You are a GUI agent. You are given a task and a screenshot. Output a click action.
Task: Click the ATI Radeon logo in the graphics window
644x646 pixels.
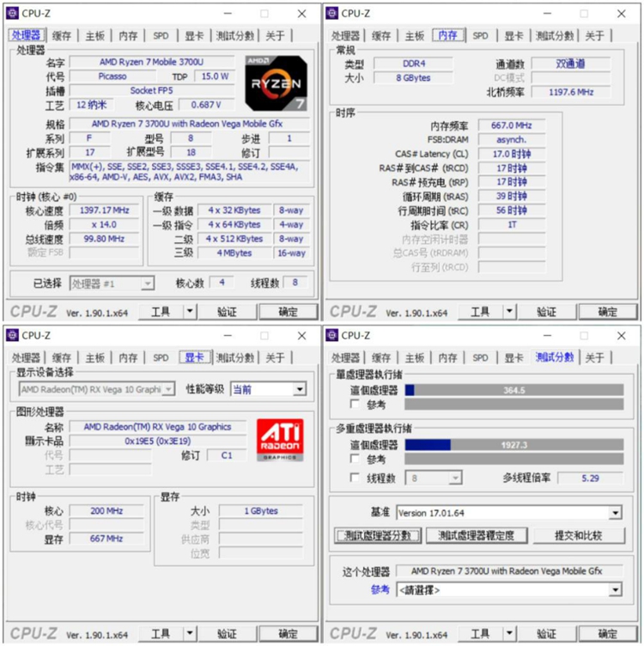pyautogui.click(x=280, y=440)
